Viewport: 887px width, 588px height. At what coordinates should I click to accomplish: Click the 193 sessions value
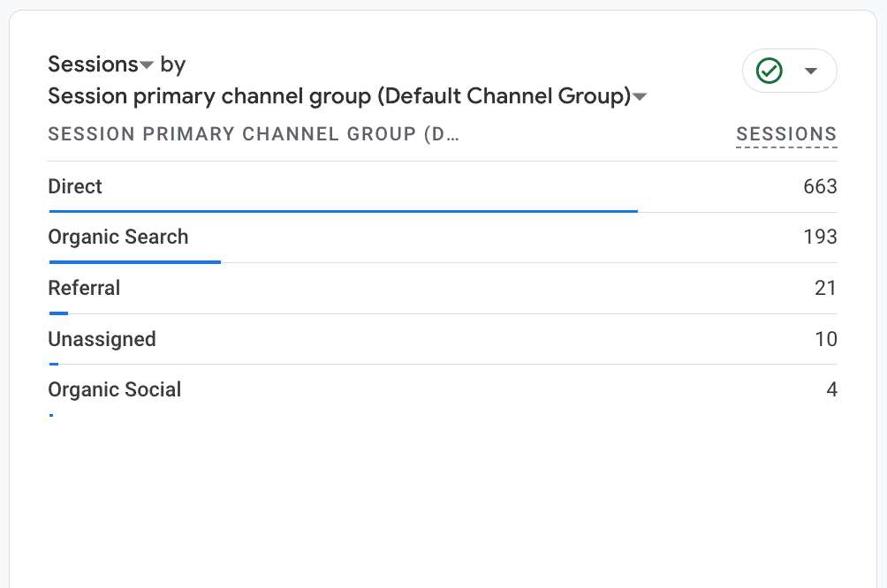pos(820,237)
